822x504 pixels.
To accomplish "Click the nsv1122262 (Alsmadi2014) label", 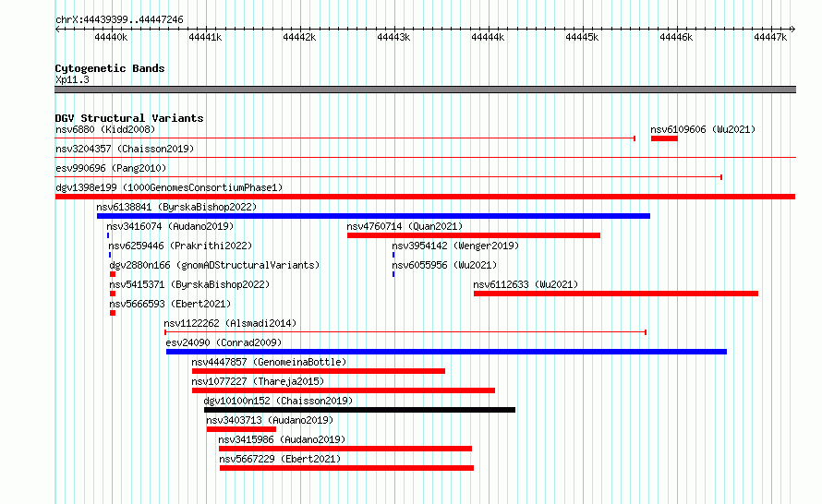I will pos(230,323).
